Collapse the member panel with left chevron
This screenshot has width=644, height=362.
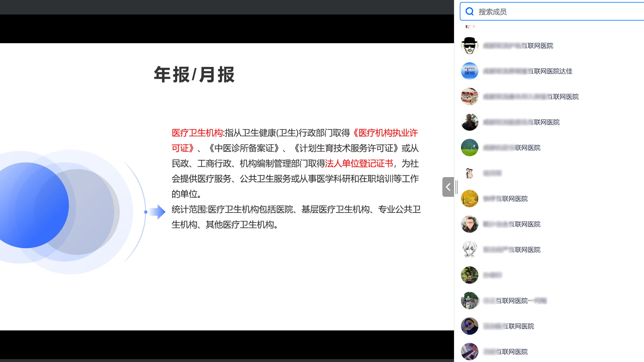(x=448, y=187)
